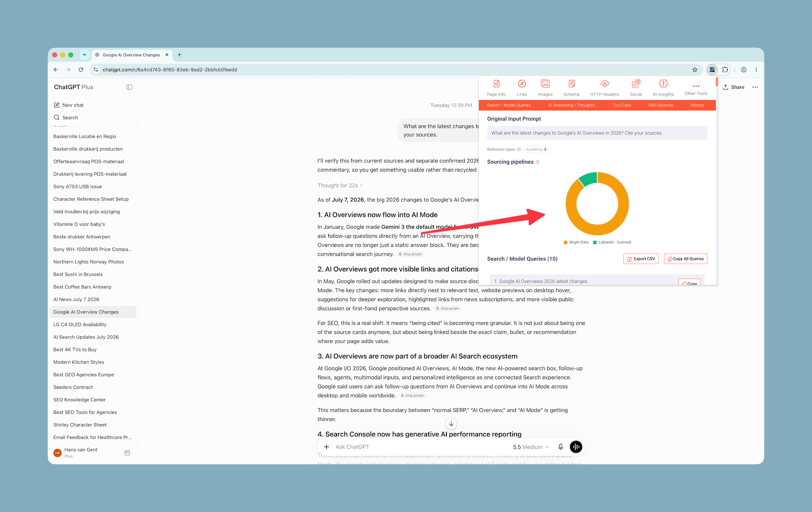Add attachment with the plus icon

326,447
